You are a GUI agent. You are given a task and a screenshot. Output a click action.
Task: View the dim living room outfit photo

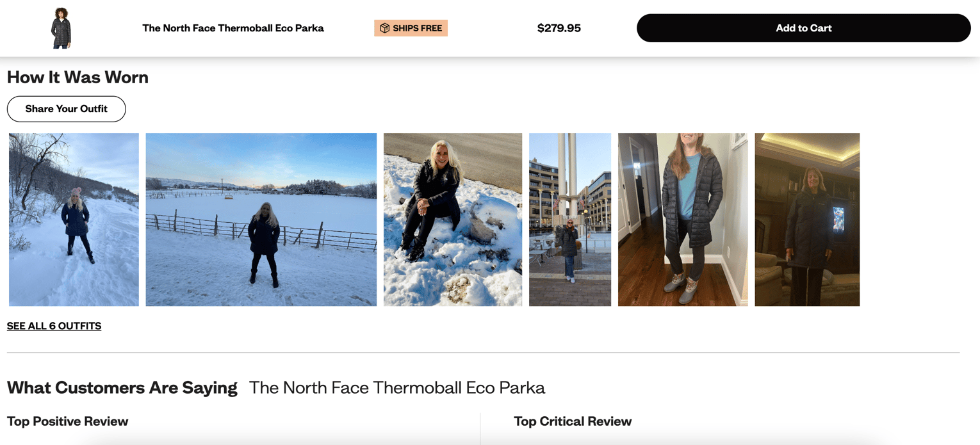(807, 218)
